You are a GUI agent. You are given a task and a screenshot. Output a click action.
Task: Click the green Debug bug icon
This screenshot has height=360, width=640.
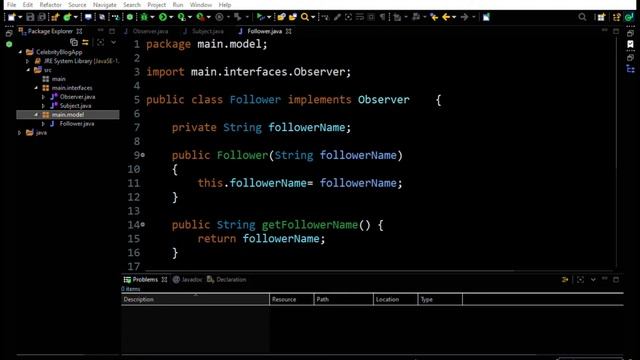(144, 17)
